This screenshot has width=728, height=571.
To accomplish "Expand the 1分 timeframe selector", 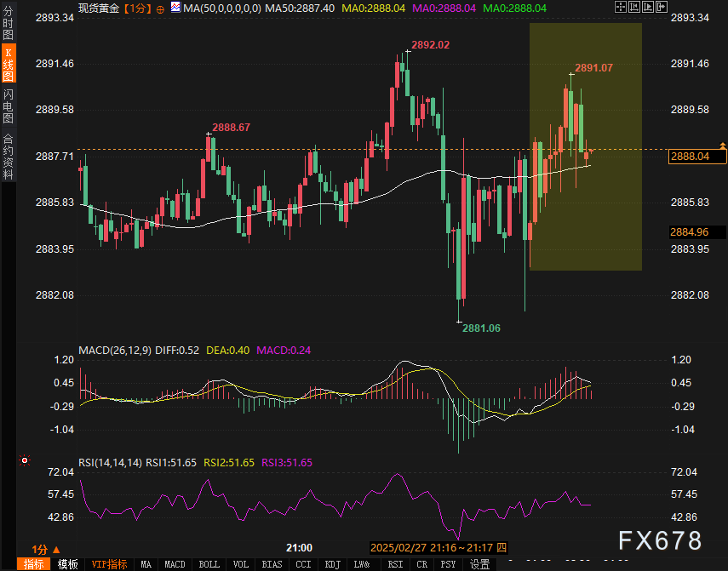I will coord(46,550).
